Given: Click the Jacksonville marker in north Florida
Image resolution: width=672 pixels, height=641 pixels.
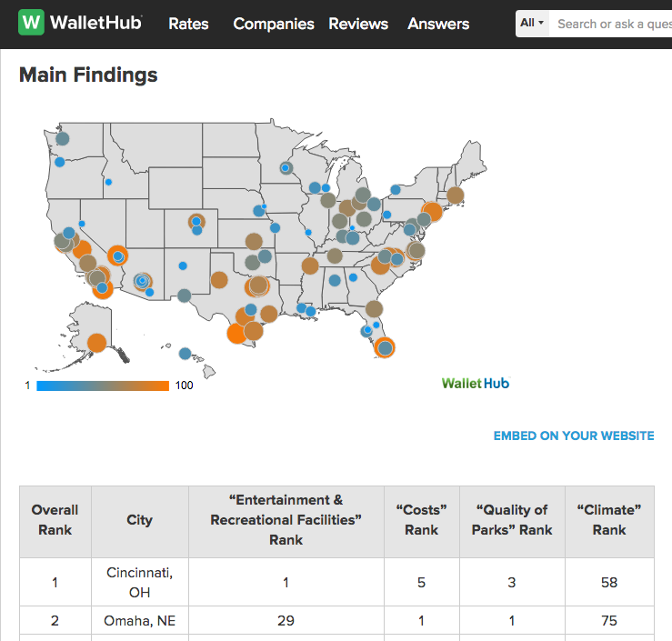Looking at the screenshot, I should 374,308.
